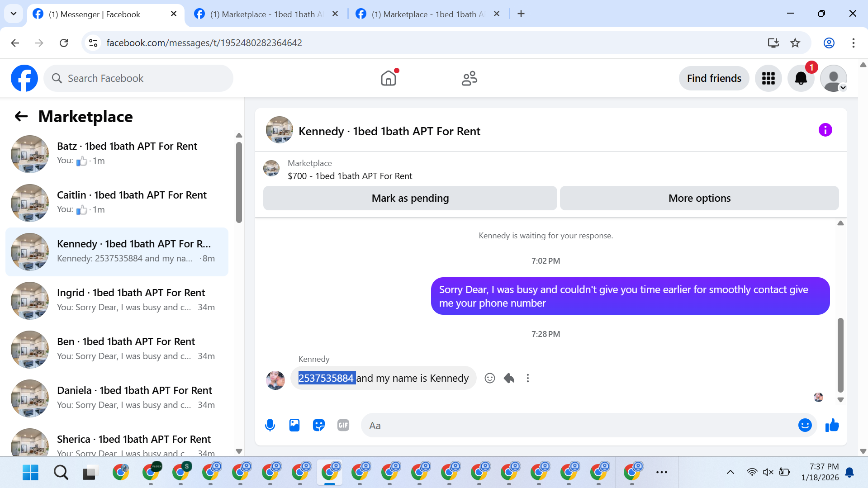Open the Facebook menu grid icon
868x488 pixels.
click(x=768, y=78)
